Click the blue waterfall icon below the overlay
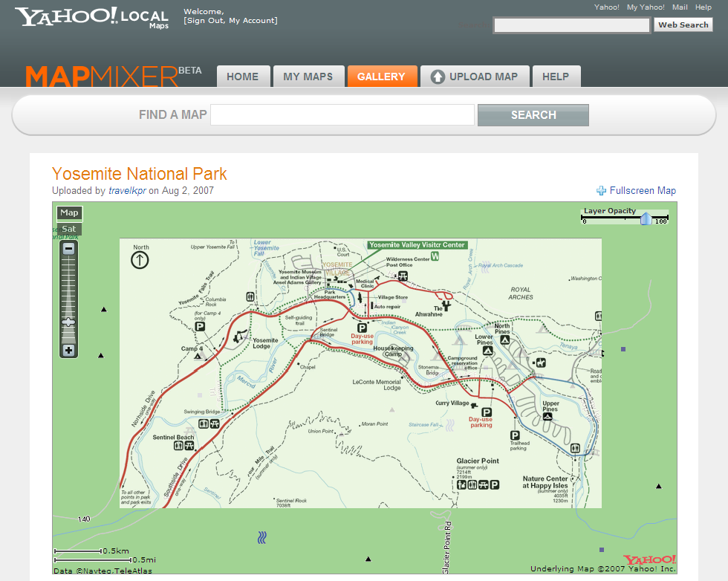The height and width of the screenshot is (581, 728). [262, 537]
